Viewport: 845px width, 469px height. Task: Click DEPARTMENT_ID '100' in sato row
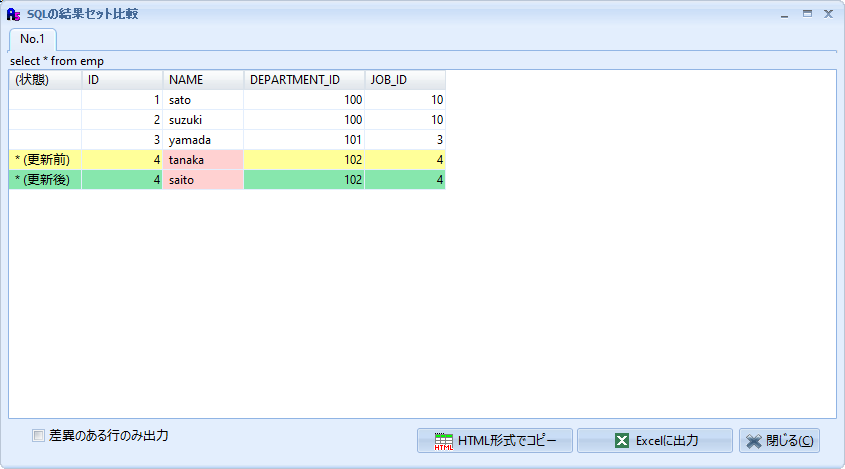pyautogui.click(x=304, y=100)
